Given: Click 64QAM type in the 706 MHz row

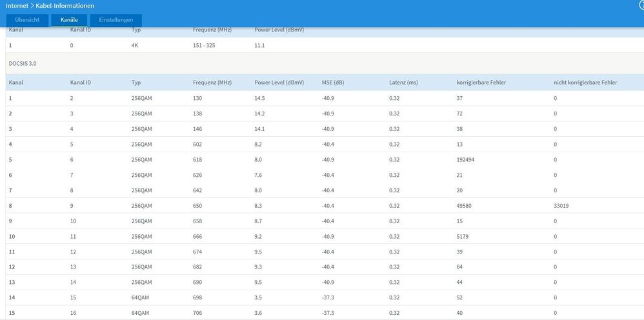Looking at the screenshot, I should (x=140, y=313).
